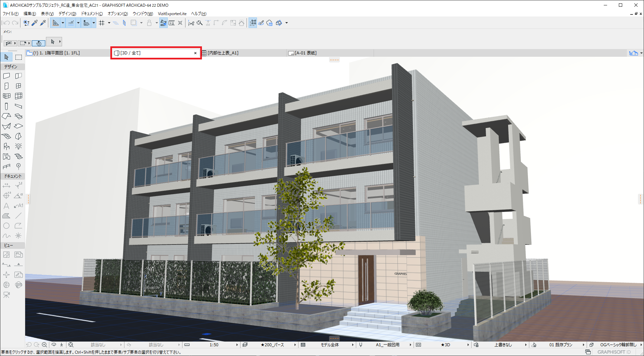644x356 pixels.
Task: Activate the Stair tool
Action: point(18,156)
